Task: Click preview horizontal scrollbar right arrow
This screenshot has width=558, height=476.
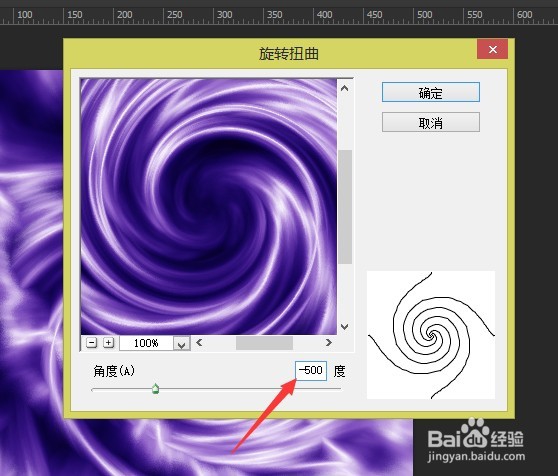Action: click(x=329, y=343)
